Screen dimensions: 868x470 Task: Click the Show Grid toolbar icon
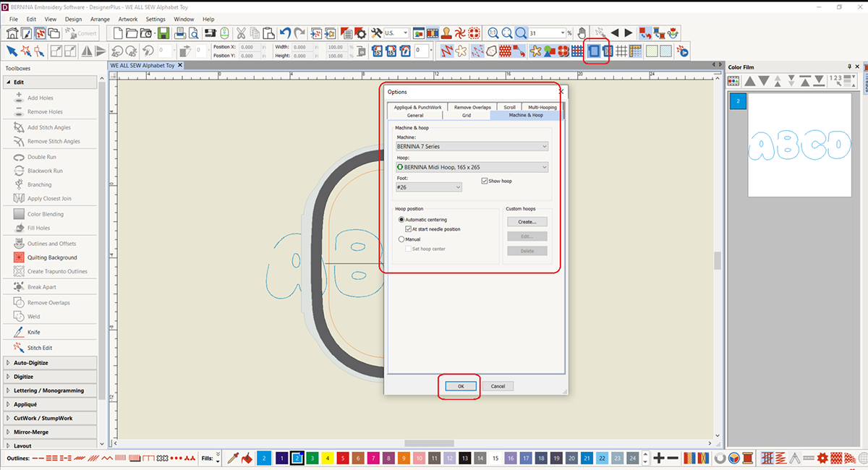(x=621, y=51)
